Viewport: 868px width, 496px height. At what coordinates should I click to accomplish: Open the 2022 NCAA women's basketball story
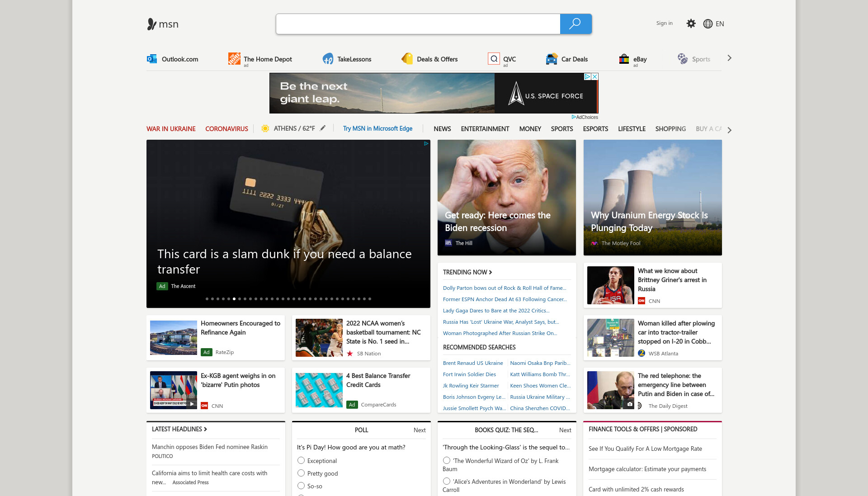tap(361, 338)
